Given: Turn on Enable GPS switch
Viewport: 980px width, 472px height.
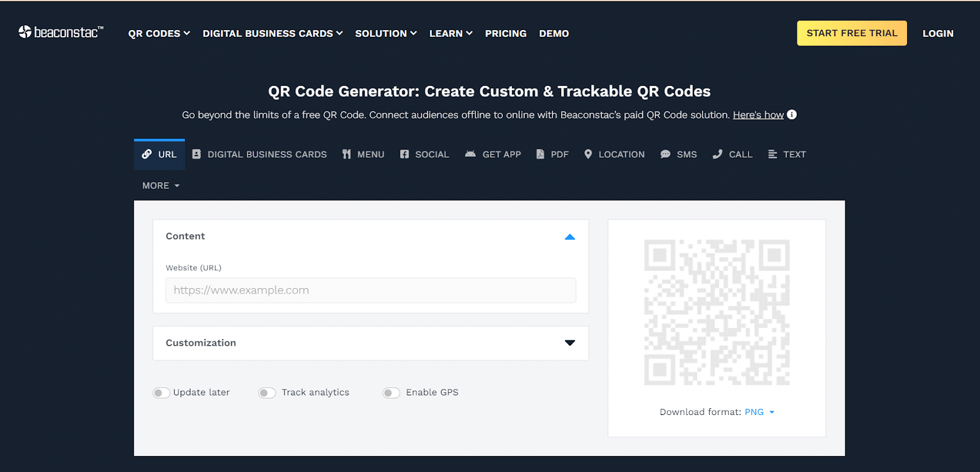Looking at the screenshot, I should coord(391,393).
